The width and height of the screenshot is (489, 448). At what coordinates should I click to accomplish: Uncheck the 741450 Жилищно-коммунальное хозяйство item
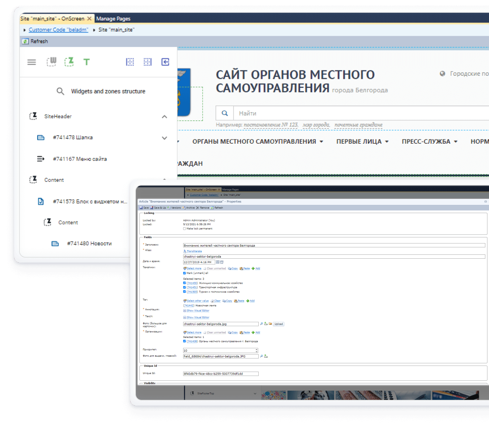point(184,283)
